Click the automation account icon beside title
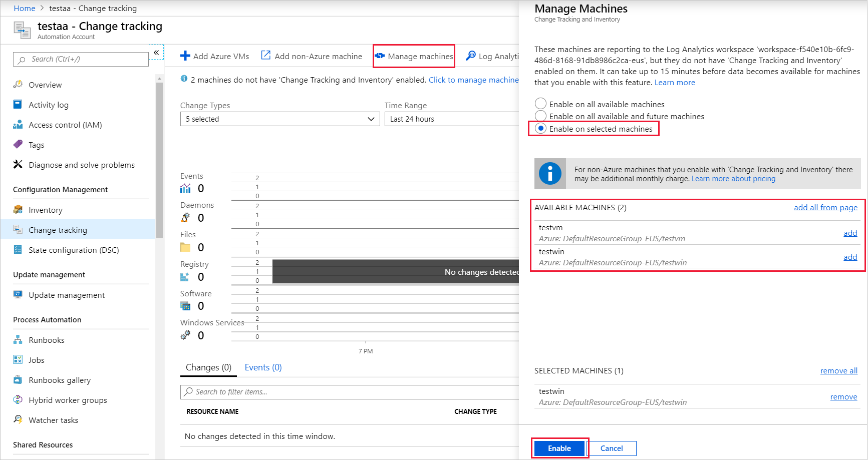Viewport: 868px width, 460px height. click(x=22, y=30)
